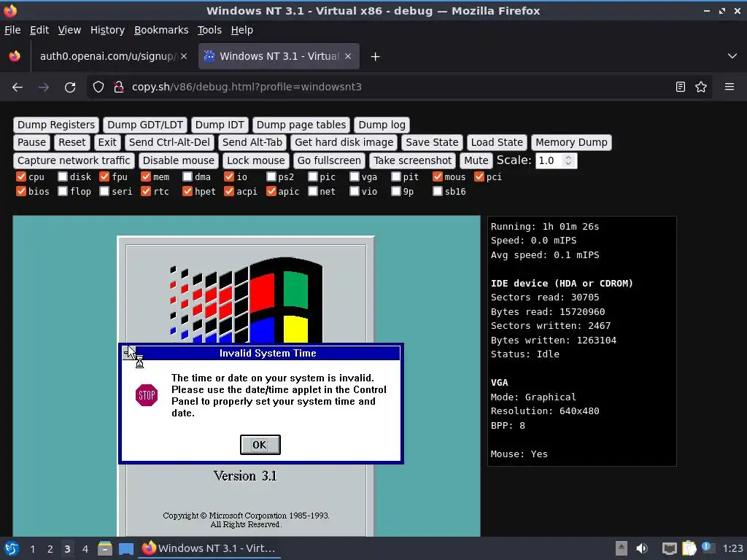Image resolution: width=747 pixels, height=560 pixels.
Task: Open the View menu
Action: click(x=69, y=30)
